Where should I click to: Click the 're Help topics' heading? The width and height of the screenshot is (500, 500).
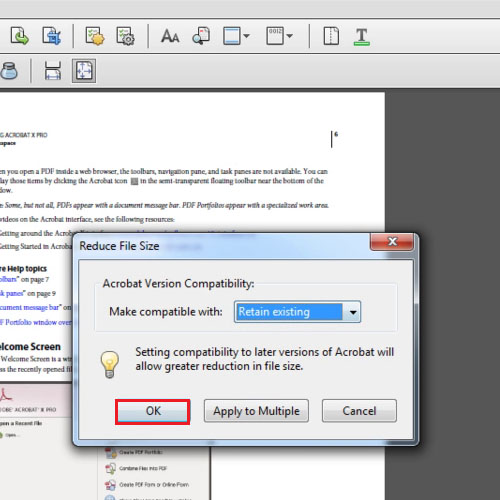(23, 269)
